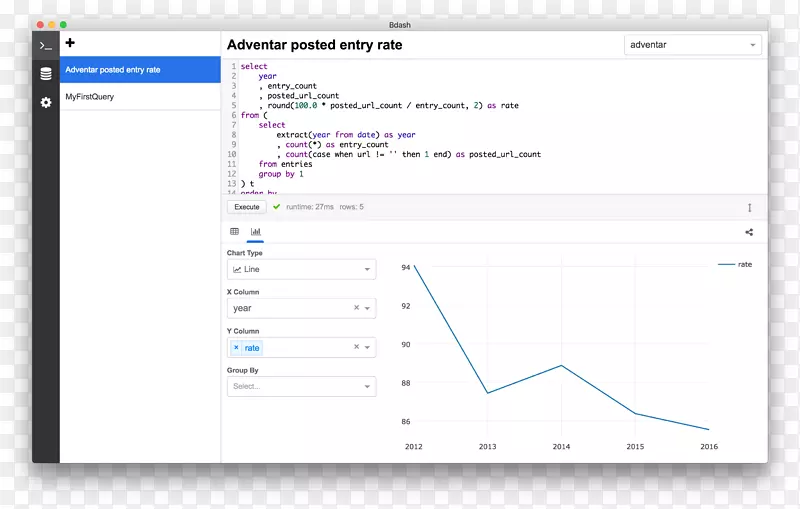
Task: Open the adventar data source dropdown
Action: (692, 45)
